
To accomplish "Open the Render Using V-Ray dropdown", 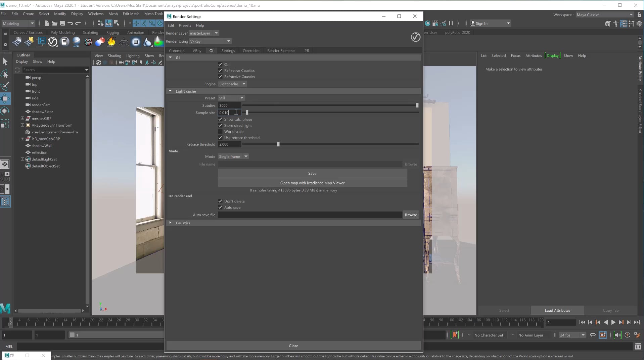I will (x=210, y=41).
